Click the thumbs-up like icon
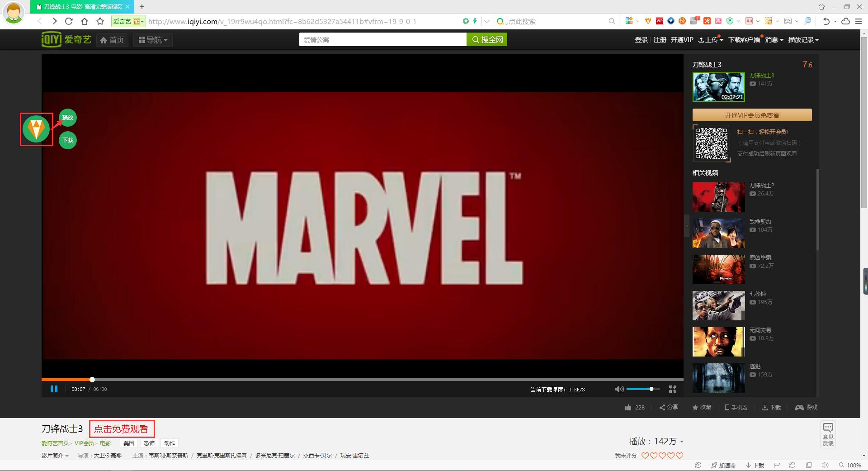Viewport: 868px width, 471px height. [x=628, y=408]
